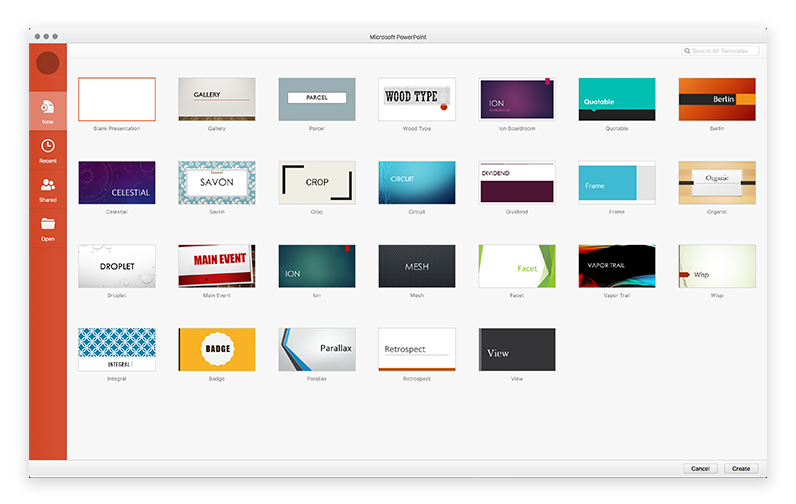Select the teal Quotable template
Screen dimensions: 796x504
(x=617, y=99)
